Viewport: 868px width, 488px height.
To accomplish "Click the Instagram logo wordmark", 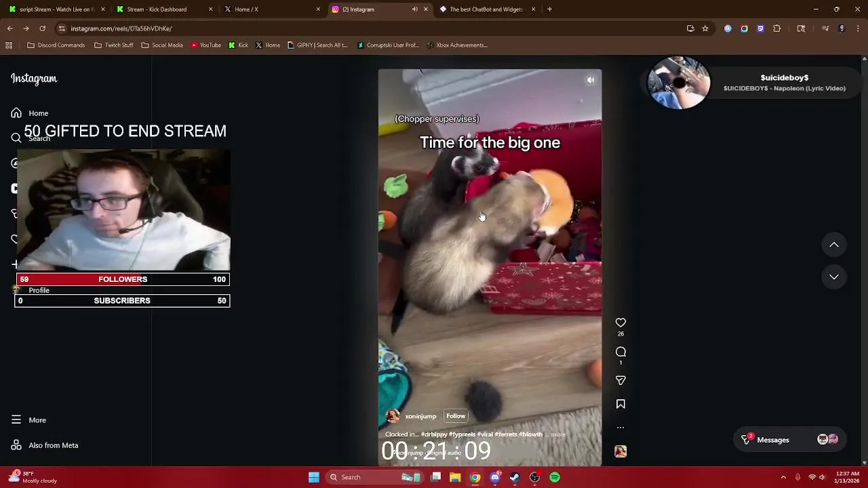I will (x=34, y=79).
